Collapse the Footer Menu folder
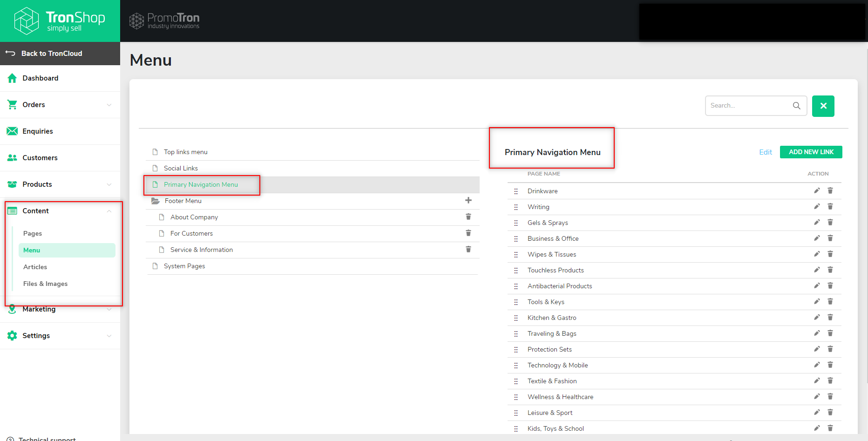868x441 pixels. click(156, 201)
